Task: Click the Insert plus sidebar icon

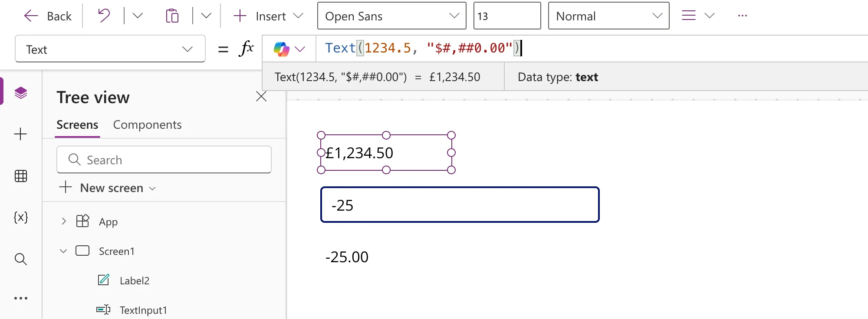Action: [x=21, y=134]
